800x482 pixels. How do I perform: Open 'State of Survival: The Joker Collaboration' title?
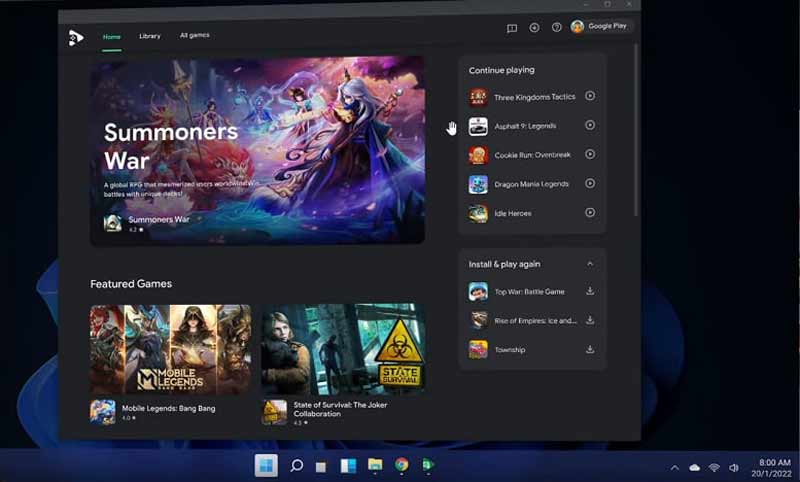[340, 409]
